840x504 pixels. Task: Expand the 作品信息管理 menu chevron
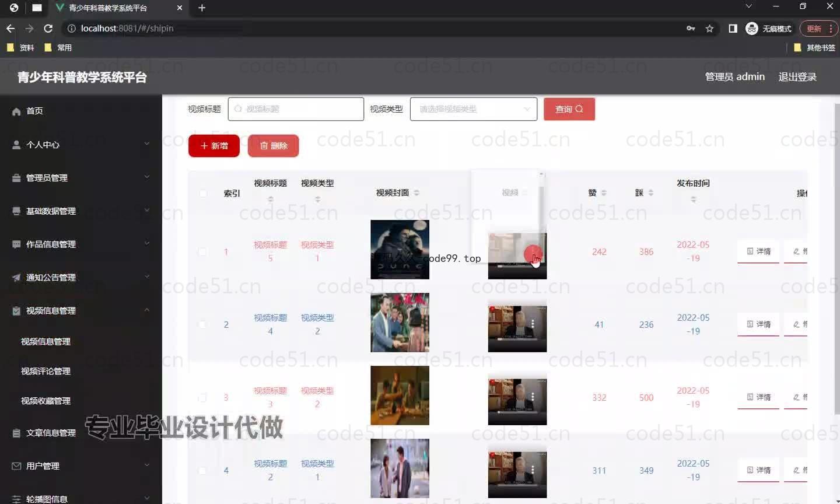(x=147, y=243)
